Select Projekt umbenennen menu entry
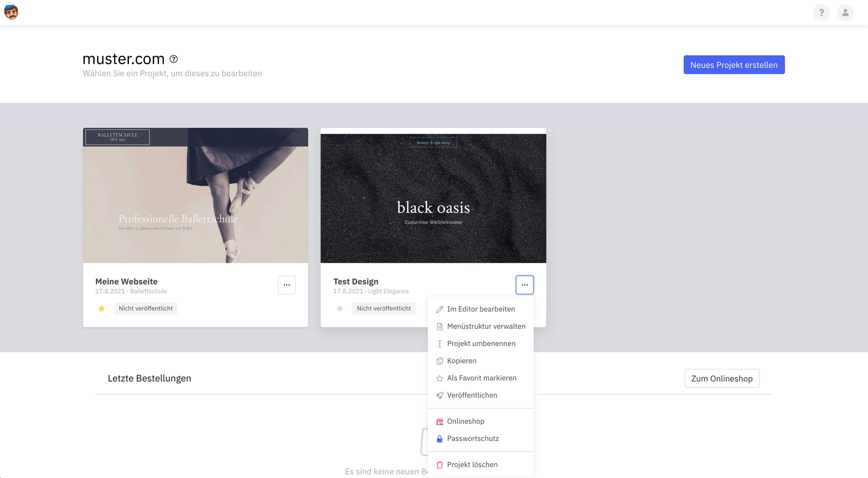This screenshot has height=478, width=868. click(480, 344)
